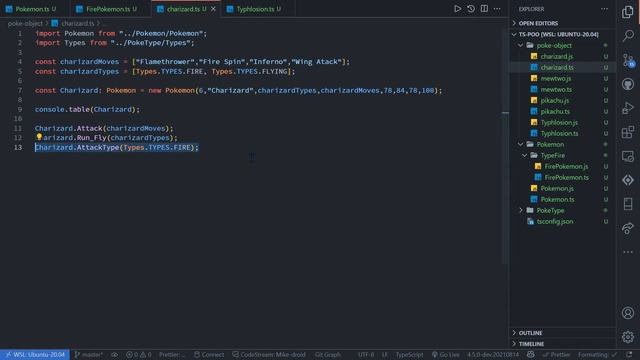640x360 pixels.
Task: Open the timeline history icon in editor toolbar
Action: tap(471, 9)
